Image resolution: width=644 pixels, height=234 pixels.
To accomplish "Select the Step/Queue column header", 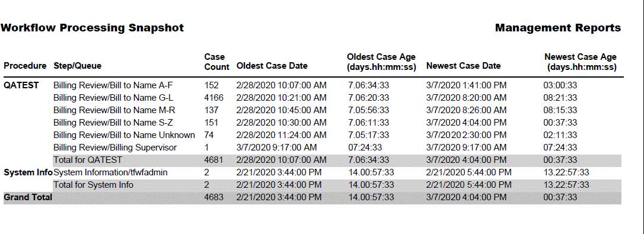I will (77, 66).
